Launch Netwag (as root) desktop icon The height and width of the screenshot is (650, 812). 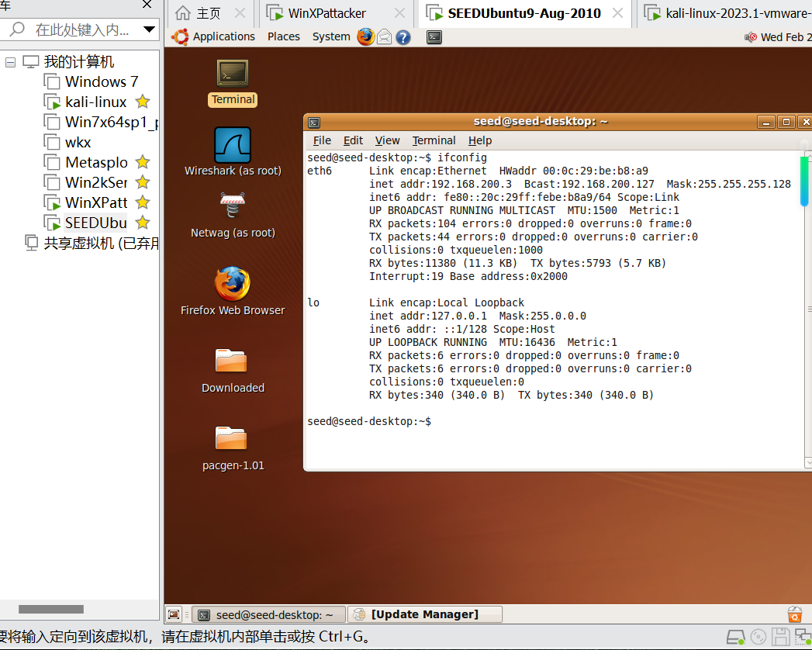(x=233, y=214)
